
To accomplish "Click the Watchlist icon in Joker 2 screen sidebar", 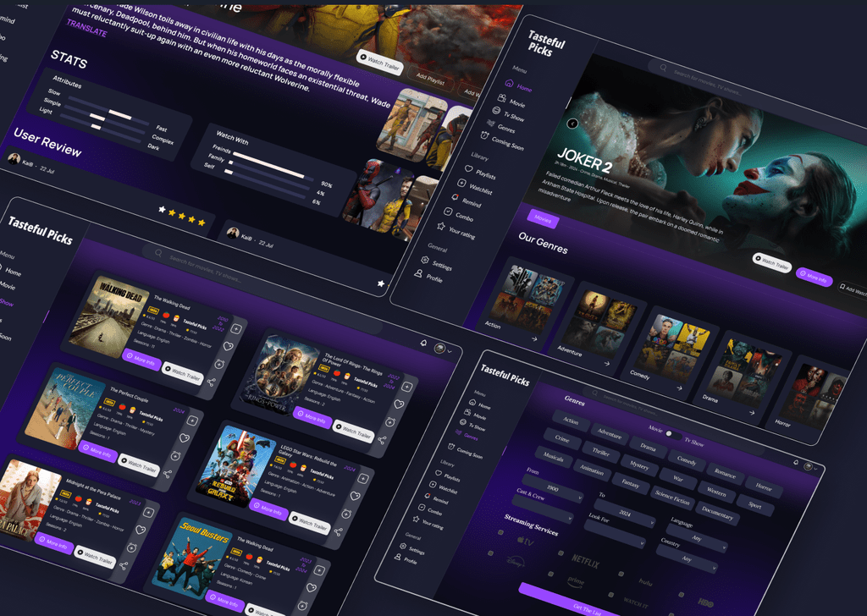I will [x=461, y=183].
